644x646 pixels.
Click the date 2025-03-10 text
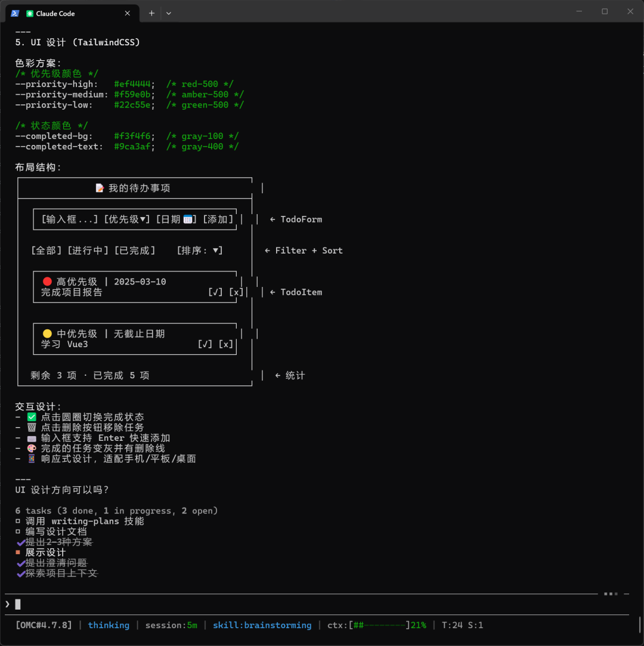[140, 282]
